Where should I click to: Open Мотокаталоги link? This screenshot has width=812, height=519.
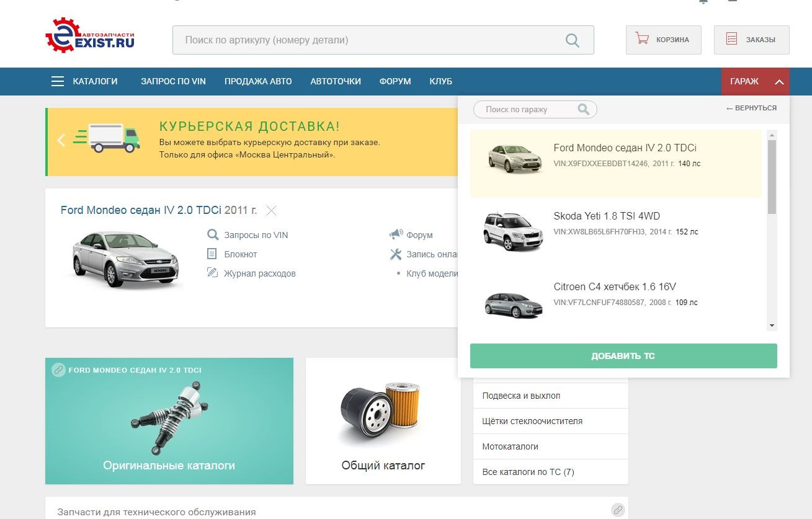coord(551,446)
